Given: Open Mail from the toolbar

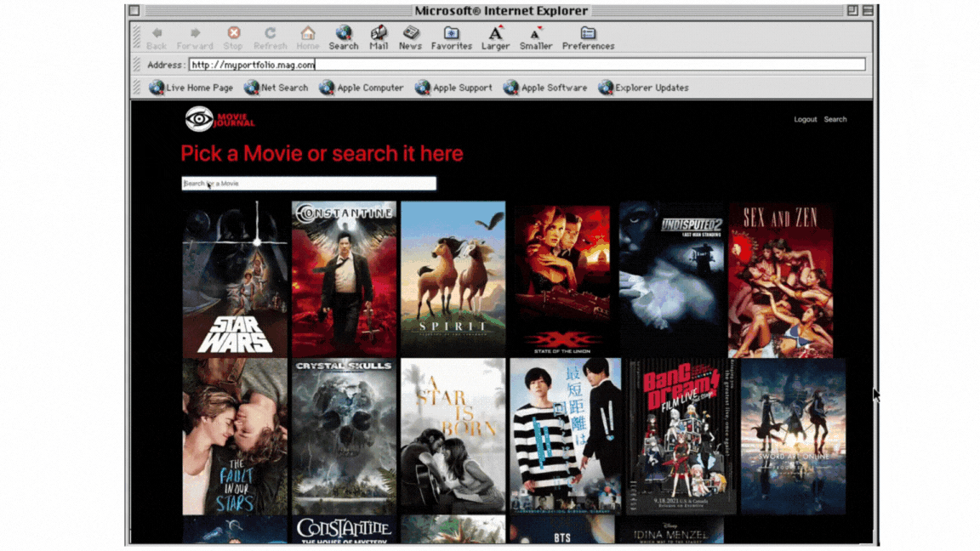Looking at the screenshot, I should click(x=379, y=38).
